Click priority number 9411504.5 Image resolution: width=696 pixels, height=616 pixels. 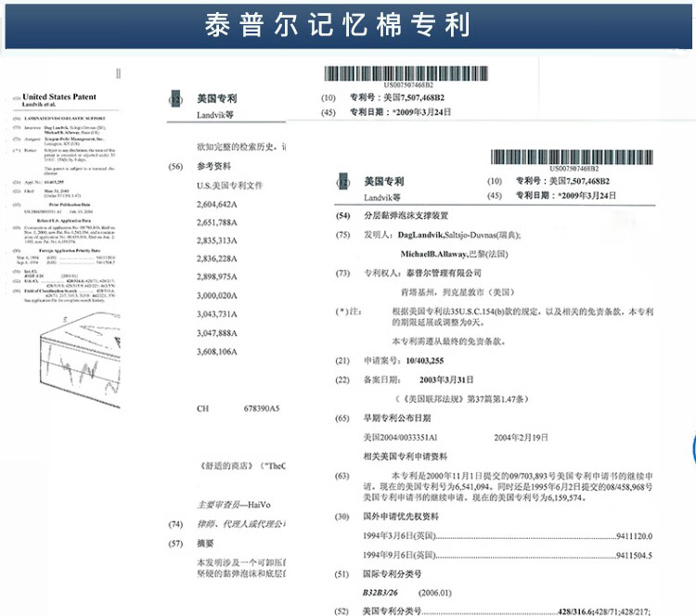coord(635,555)
